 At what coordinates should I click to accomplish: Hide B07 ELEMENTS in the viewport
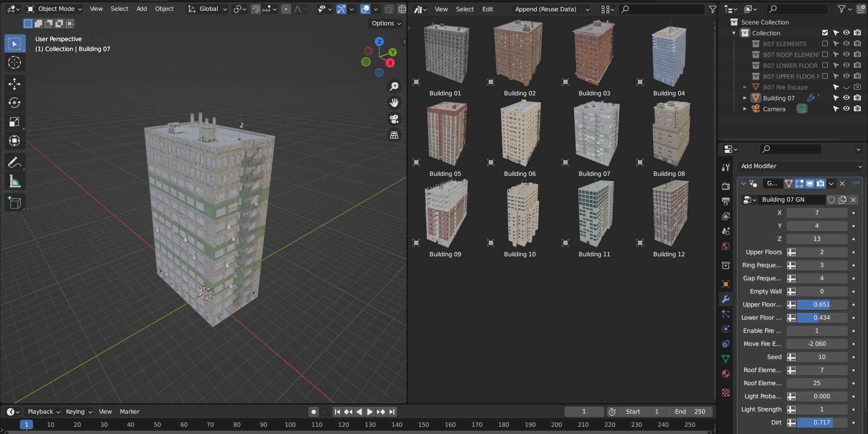(x=846, y=43)
